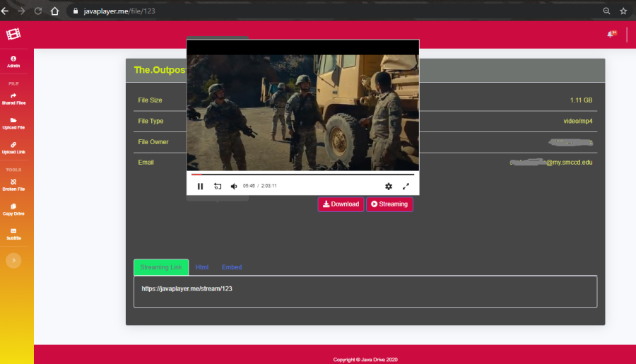Go forward in the browser
The width and height of the screenshot is (636, 364).
pyautogui.click(x=21, y=11)
